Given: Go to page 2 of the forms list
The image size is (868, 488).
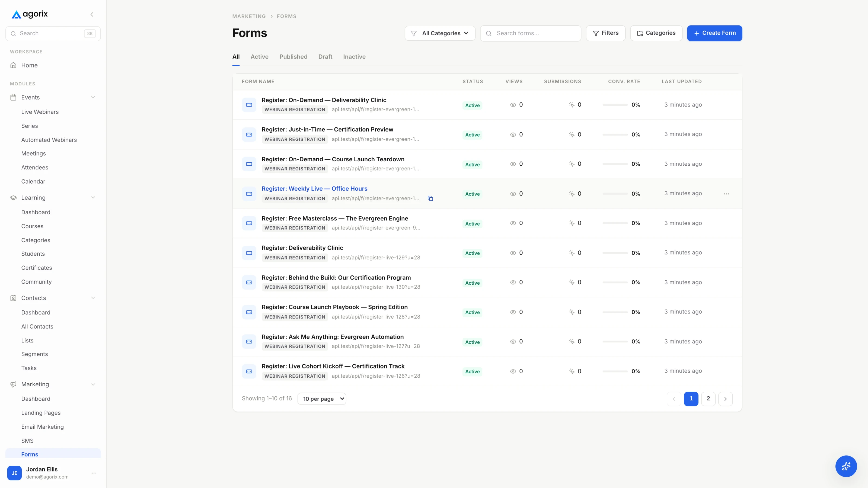Looking at the screenshot, I should pyautogui.click(x=708, y=399).
